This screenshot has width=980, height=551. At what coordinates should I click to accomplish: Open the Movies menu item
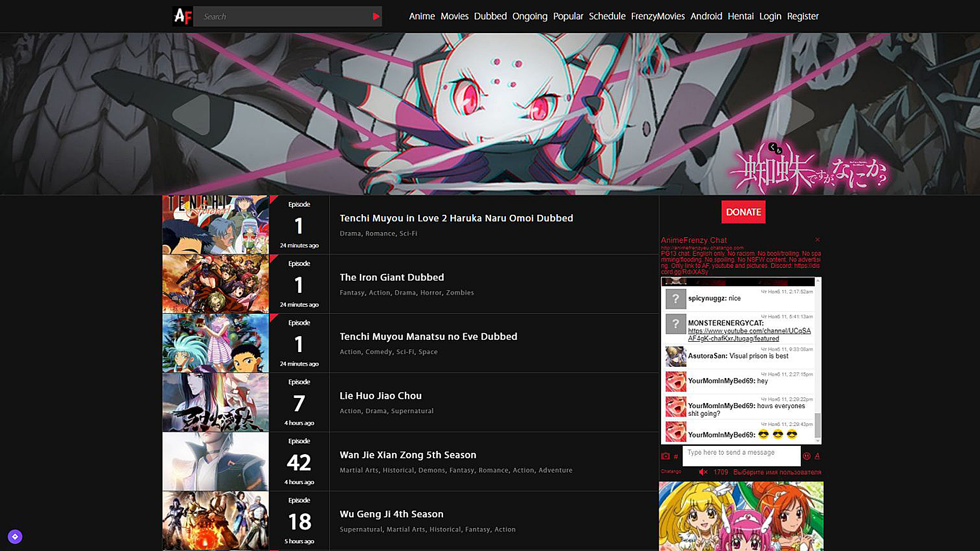tap(454, 16)
